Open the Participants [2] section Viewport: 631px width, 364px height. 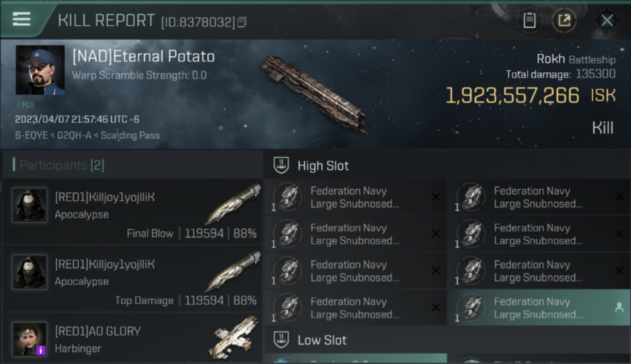point(62,165)
